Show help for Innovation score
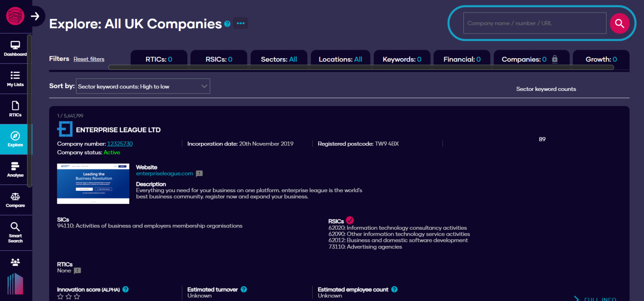 click(x=126, y=289)
